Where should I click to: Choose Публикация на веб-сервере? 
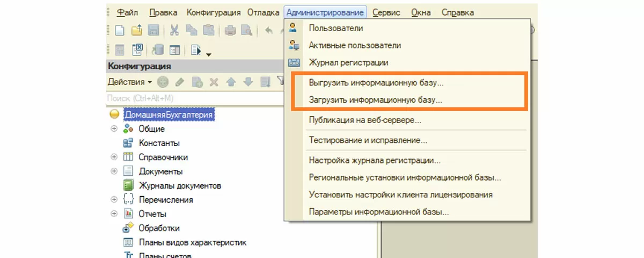coord(408,120)
